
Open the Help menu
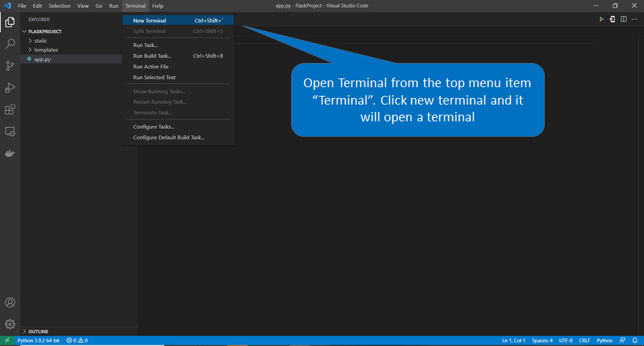click(158, 6)
